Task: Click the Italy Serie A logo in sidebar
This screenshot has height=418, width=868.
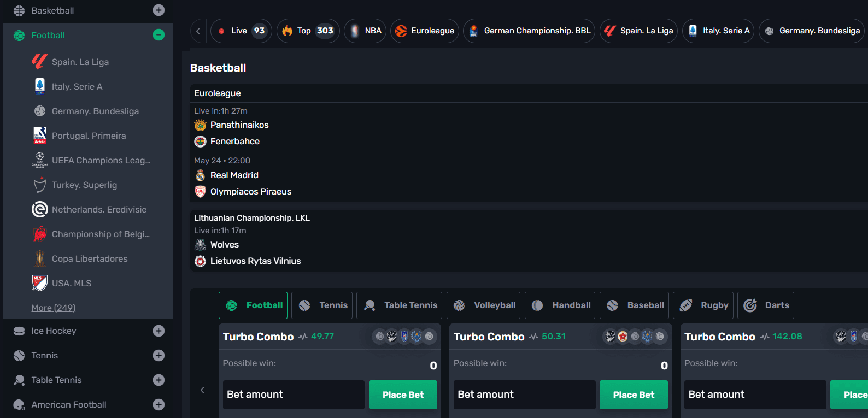Action: [40, 86]
